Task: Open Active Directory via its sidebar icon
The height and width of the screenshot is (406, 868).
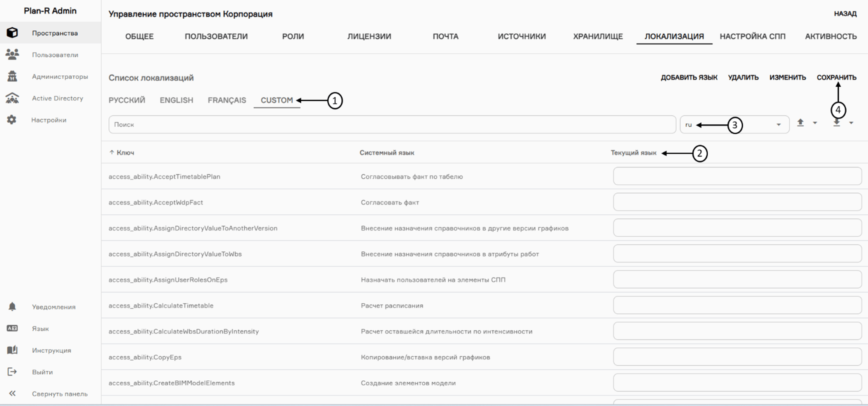Action: coord(12,98)
